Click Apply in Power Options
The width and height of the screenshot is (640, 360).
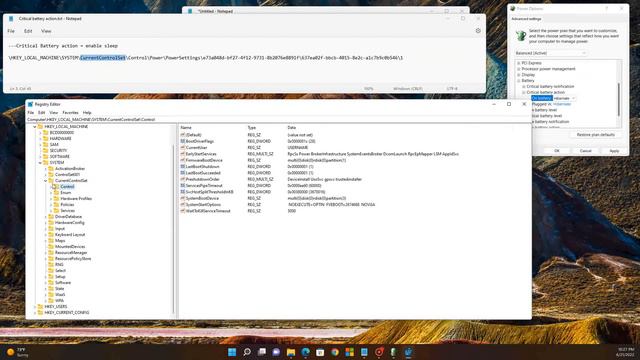point(614,151)
